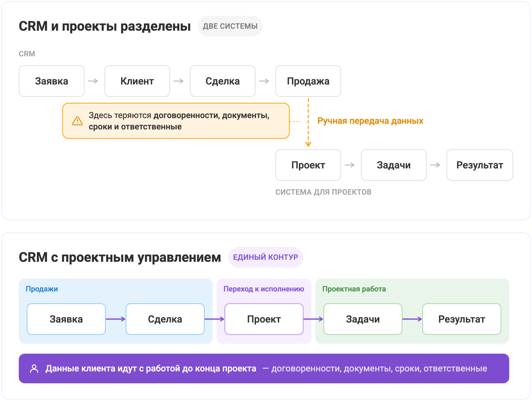Click the gray arrow between Заявка and Клиент
532x402 pixels.
click(x=93, y=81)
